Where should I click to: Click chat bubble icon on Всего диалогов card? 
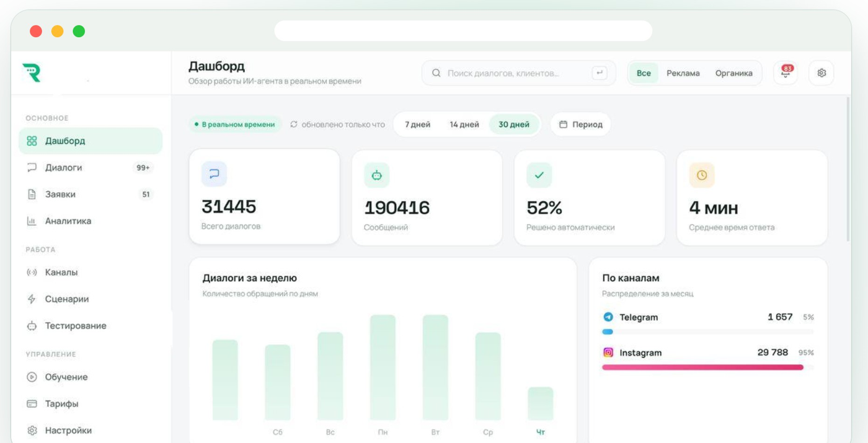coord(214,174)
